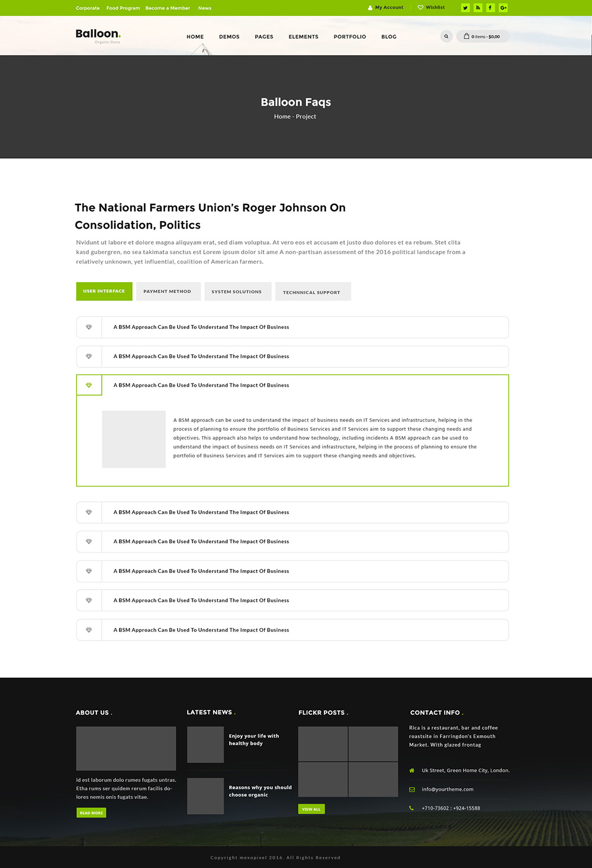The height and width of the screenshot is (868, 592).
Task: Click 'Uk Street, Green Home City, London.' address
Action: tap(465, 770)
